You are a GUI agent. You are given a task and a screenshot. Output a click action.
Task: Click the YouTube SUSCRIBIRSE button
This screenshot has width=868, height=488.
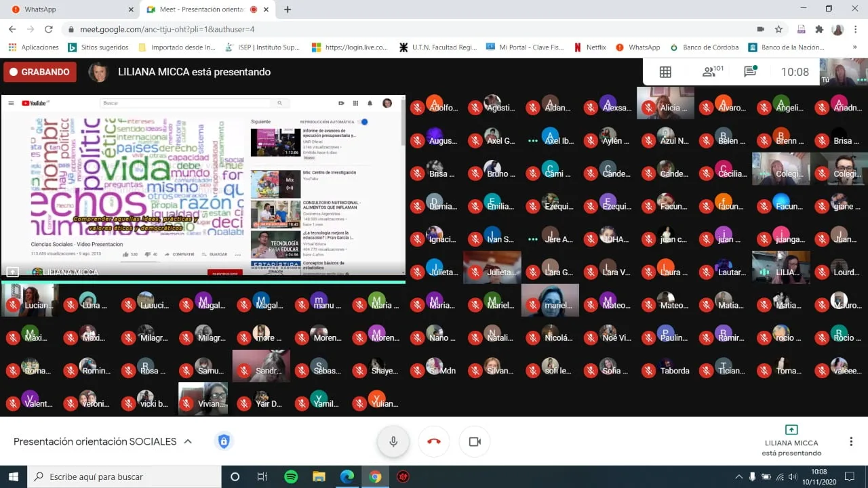coord(224,272)
